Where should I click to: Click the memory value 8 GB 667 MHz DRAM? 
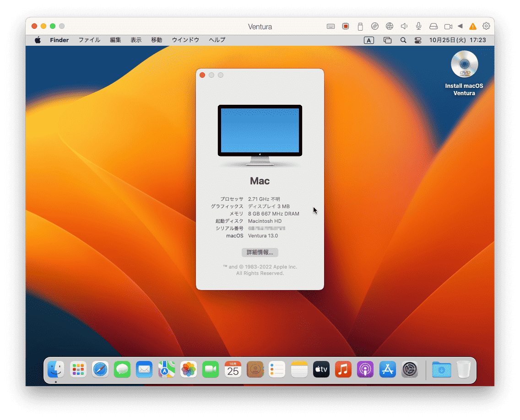274,214
